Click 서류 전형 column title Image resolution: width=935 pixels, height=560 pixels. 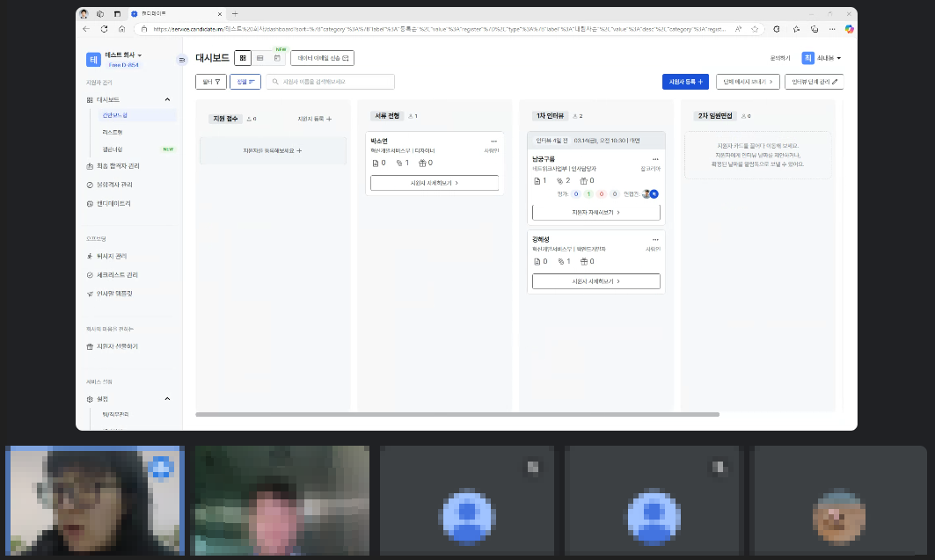point(387,116)
